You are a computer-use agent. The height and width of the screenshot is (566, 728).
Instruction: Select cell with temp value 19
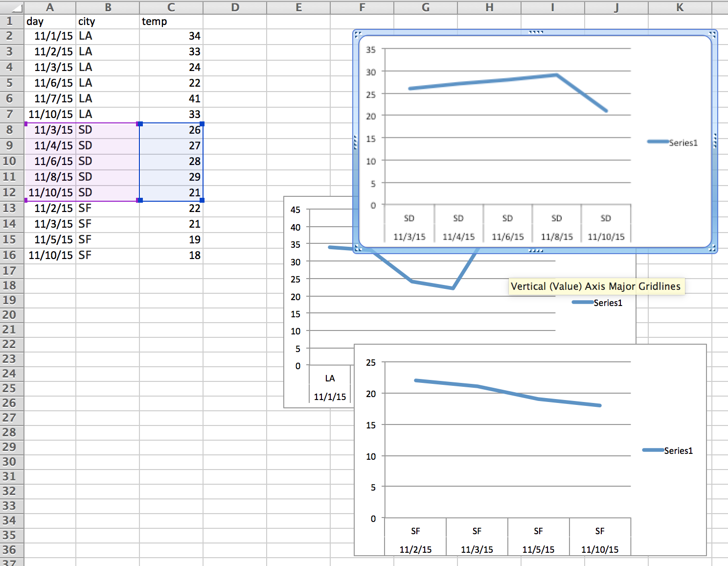pyautogui.click(x=171, y=240)
